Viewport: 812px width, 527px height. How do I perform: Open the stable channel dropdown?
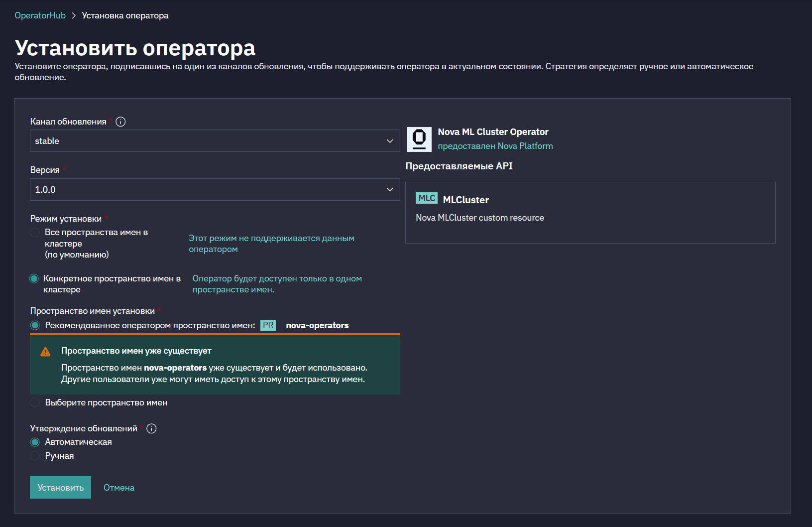click(x=215, y=141)
